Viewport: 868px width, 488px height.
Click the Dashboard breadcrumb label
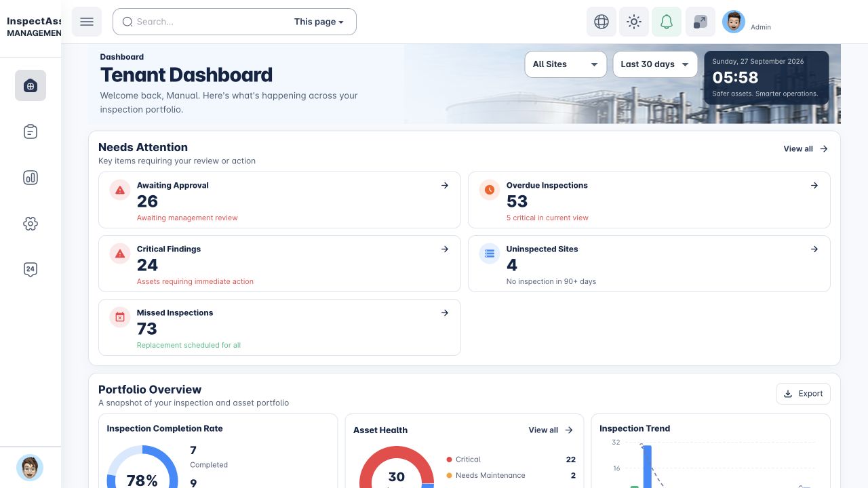pos(122,57)
